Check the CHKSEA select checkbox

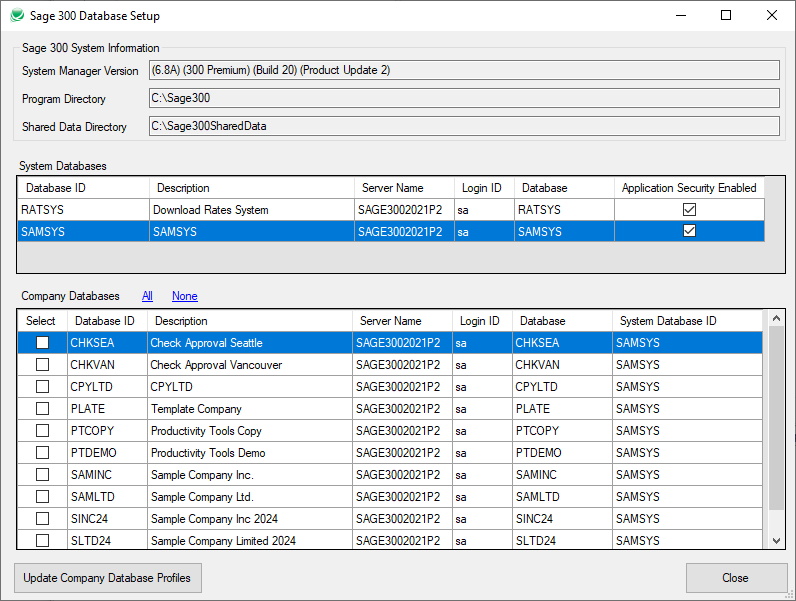coord(43,343)
